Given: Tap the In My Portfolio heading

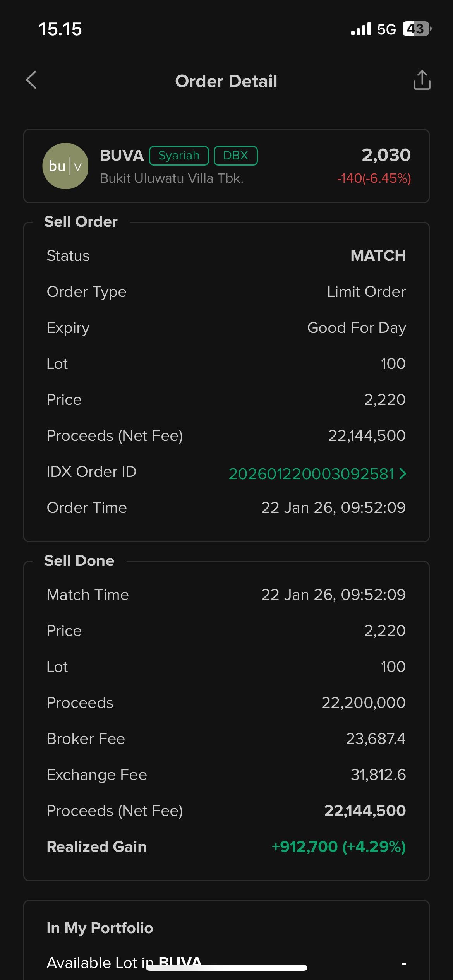Looking at the screenshot, I should coord(100,928).
